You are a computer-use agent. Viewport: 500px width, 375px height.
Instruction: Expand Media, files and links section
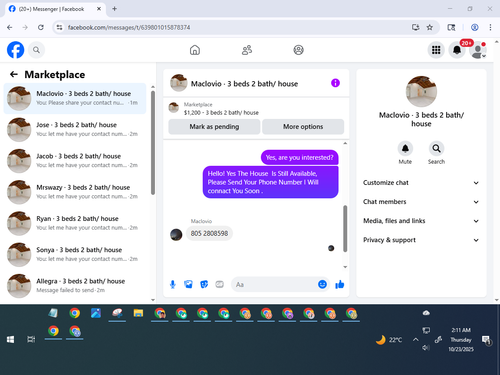[421, 221]
